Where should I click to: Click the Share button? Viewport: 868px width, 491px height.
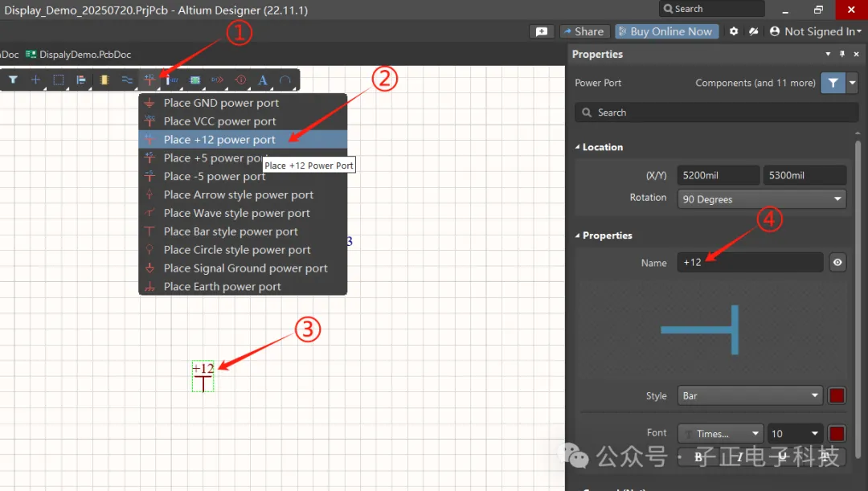(584, 31)
